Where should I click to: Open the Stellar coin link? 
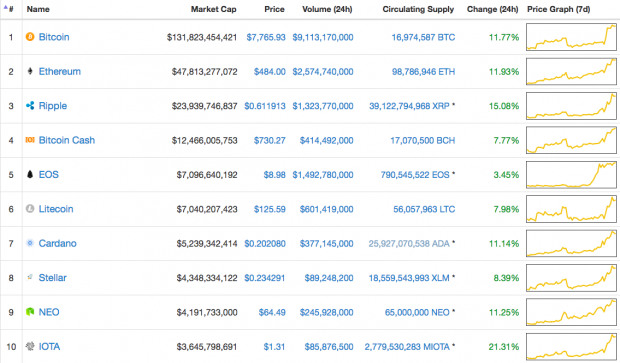coord(52,278)
